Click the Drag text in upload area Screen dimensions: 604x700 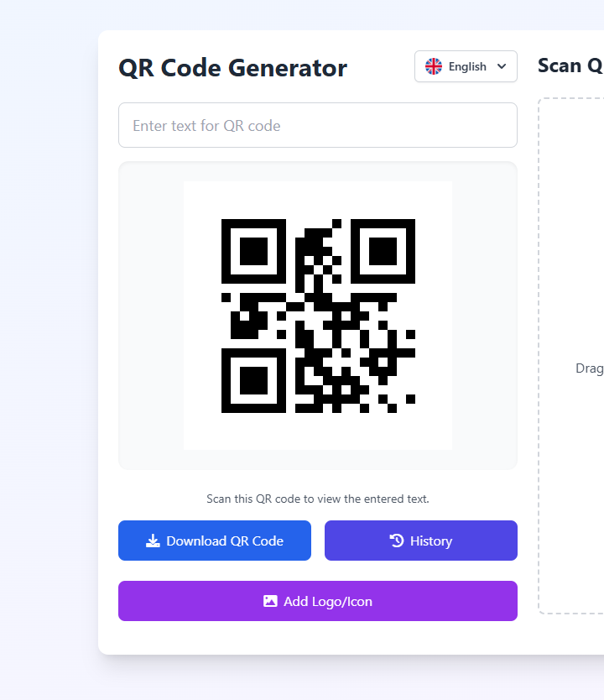pyautogui.click(x=589, y=368)
